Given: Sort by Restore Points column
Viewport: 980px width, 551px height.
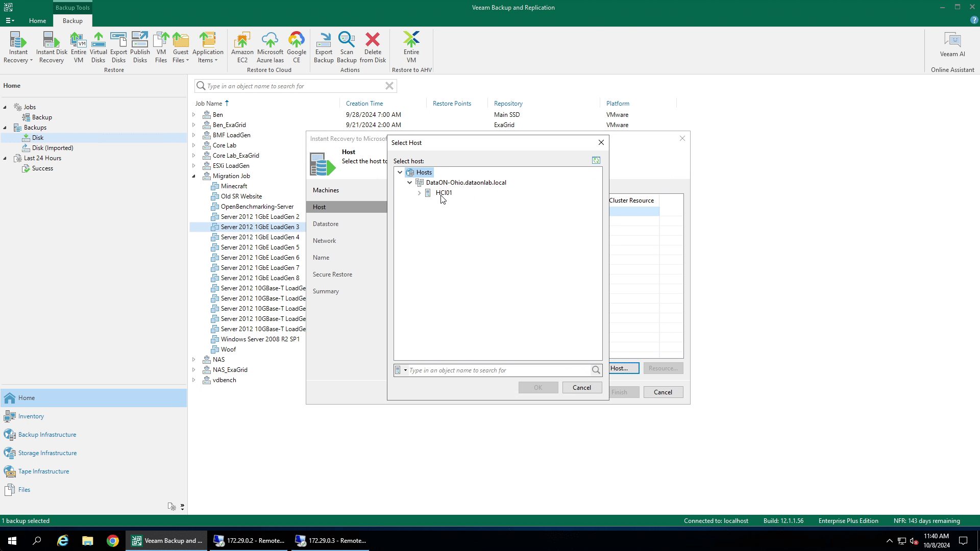Looking at the screenshot, I should point(452,104).
